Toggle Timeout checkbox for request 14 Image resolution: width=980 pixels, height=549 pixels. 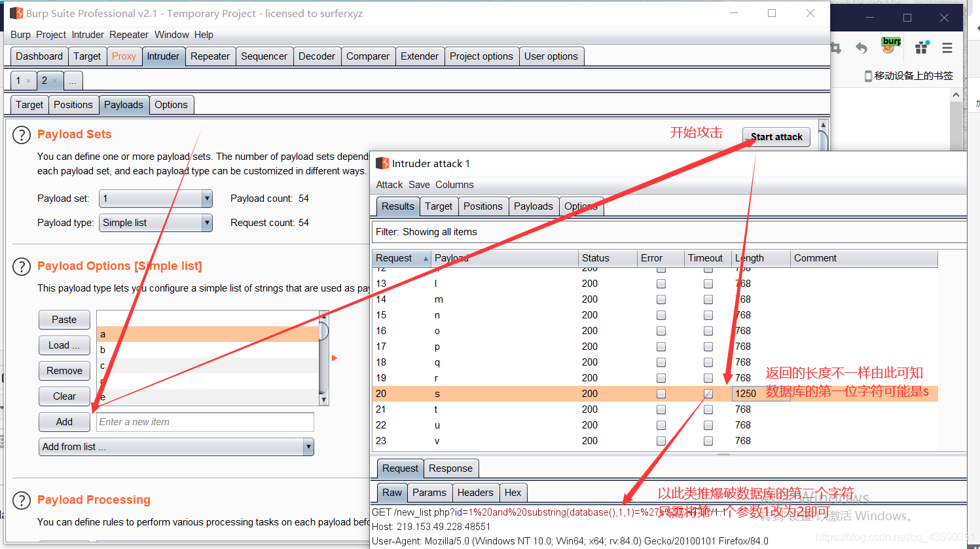click(708, 299)
